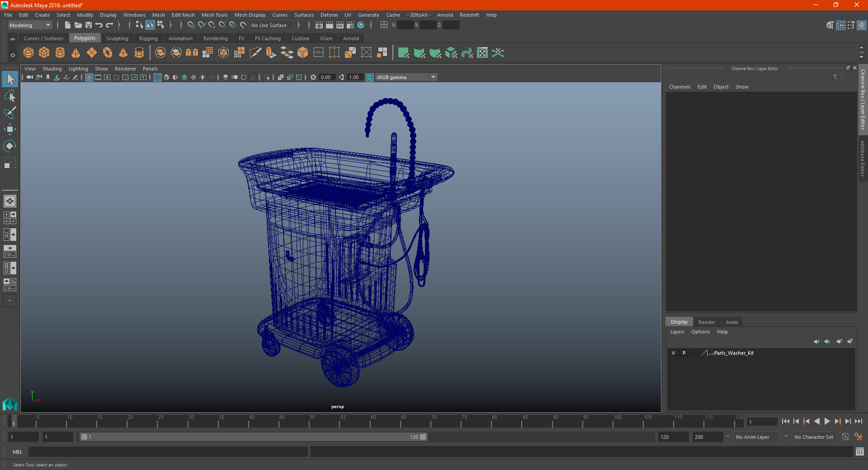Switch to the Render layer tab
The width and height of the screenshot is (868, 470).
click(707, 322)
